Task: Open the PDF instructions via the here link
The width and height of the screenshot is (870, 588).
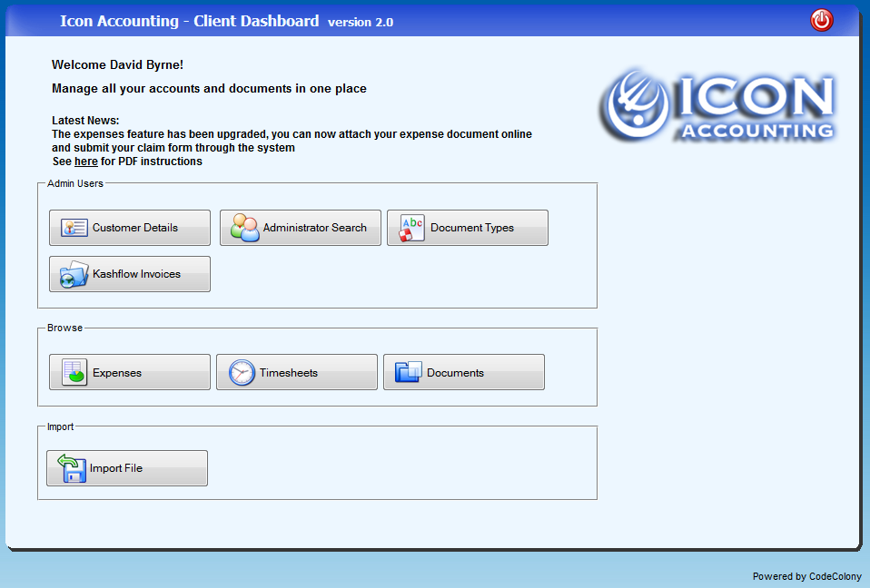Action: point(85,161)
